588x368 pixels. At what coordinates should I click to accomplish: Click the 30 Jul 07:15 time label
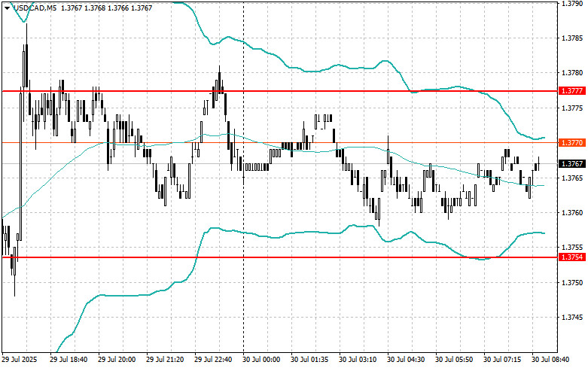point(502,360)
